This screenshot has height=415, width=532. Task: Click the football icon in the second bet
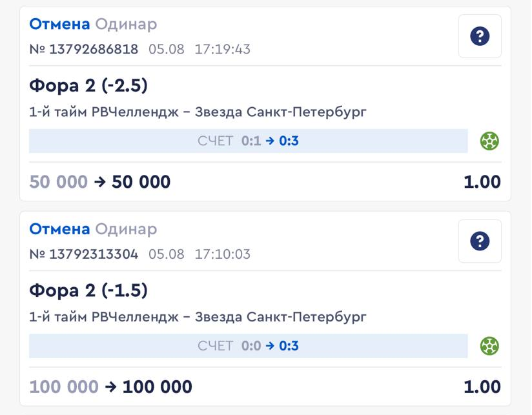click(x=489, y=346)
